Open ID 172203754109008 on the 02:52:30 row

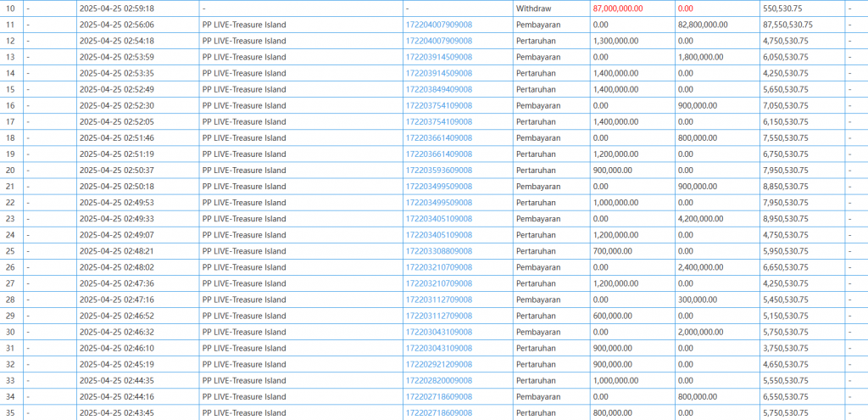pyautogui.click(x=439, y=106)
